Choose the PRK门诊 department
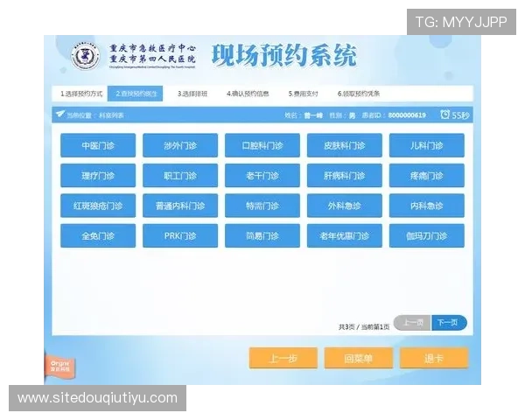Screen dimensions: 525x420 pyautogui.click(x=180, y=235)
